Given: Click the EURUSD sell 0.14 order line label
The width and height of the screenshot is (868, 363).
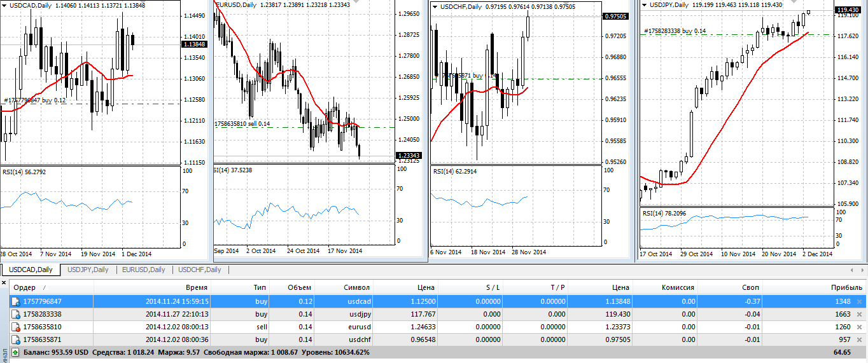Looking at the screenshot, I should click(242, 124).
